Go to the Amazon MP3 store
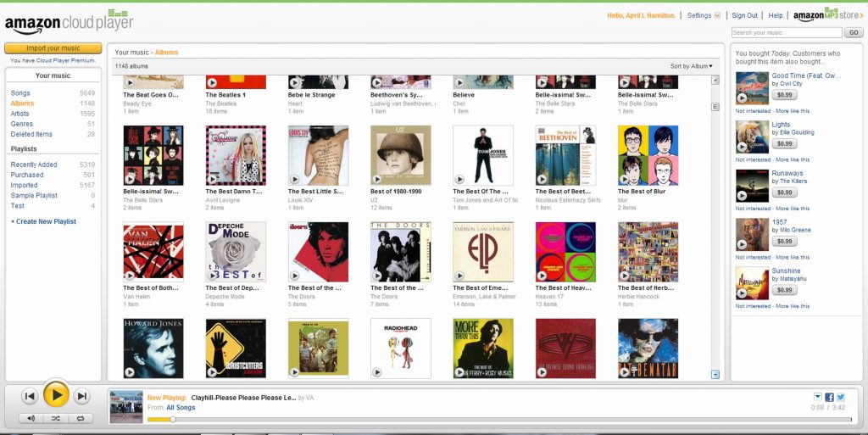Image resolution: width=868 pixels, height=435 pixels. pos(828,14)
